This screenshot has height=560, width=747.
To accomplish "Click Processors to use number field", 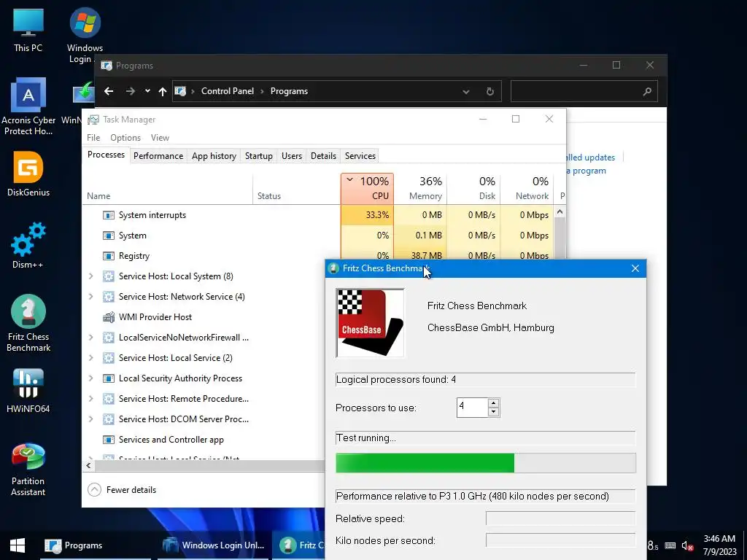I will click(472, 408).
